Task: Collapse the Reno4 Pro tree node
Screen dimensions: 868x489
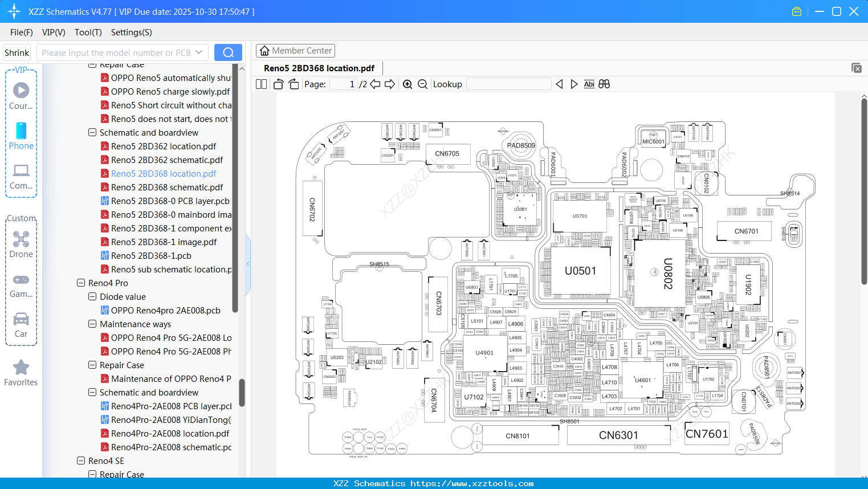Action: click(80, 283)
